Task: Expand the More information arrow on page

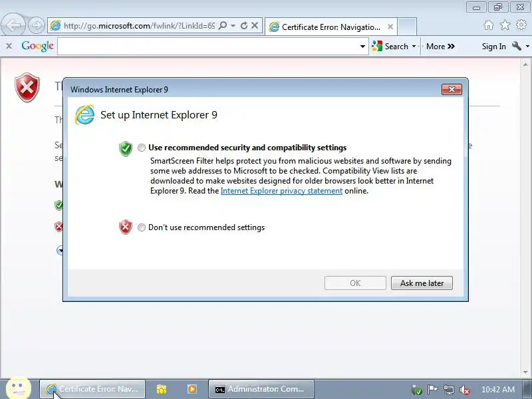Action: 60,251
